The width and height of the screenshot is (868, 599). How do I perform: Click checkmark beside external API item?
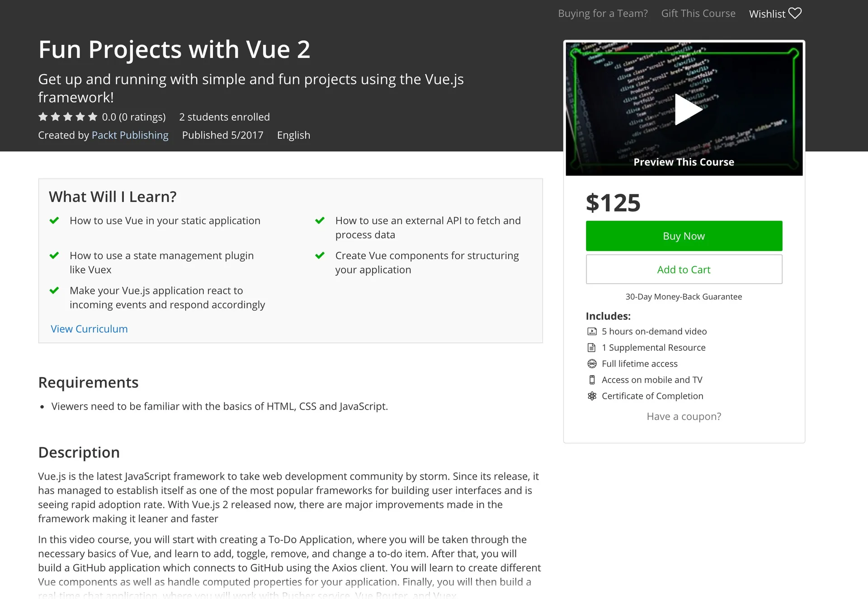pyautogui.click(x=320, y=221)
